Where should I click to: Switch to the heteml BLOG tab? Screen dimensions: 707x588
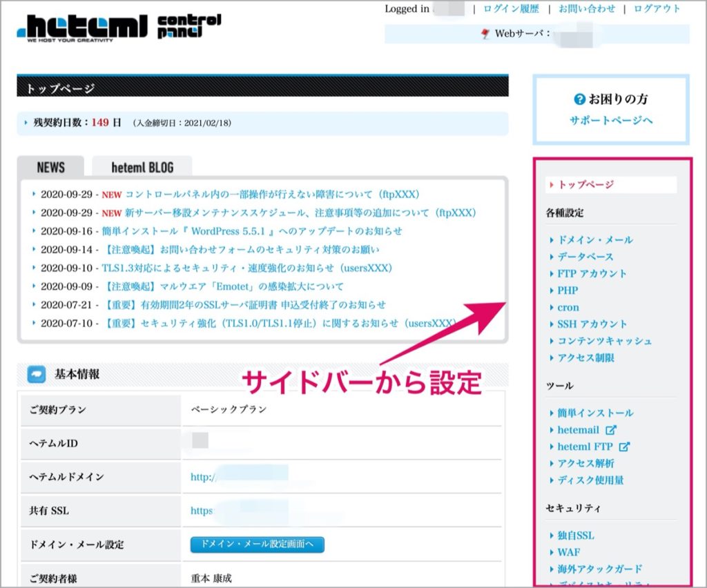[x=142, y=167]
